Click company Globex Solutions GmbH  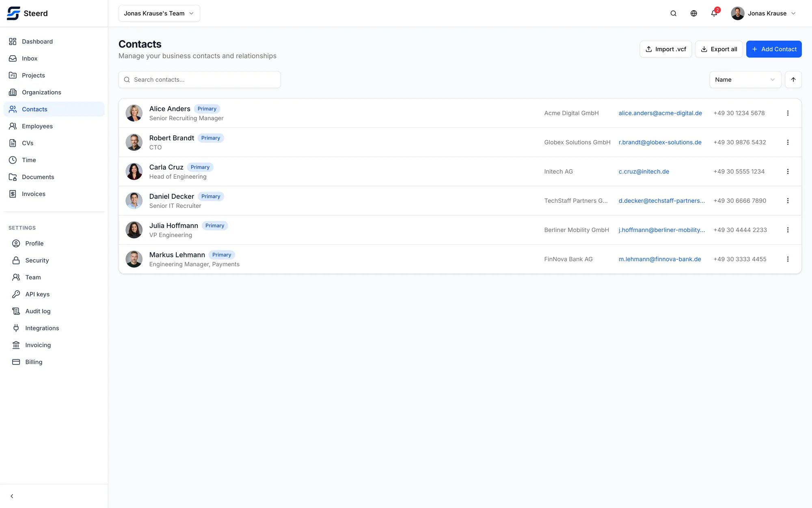coord(577,142)
